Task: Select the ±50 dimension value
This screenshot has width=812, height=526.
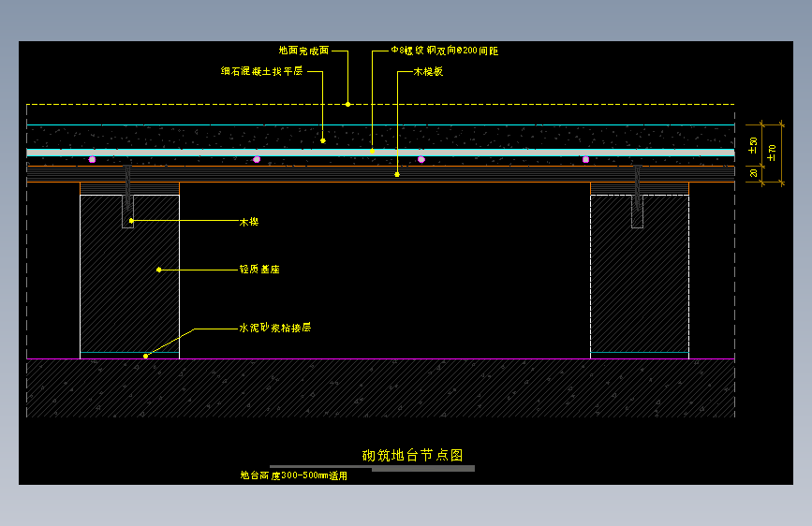Action: pos(753,145)
